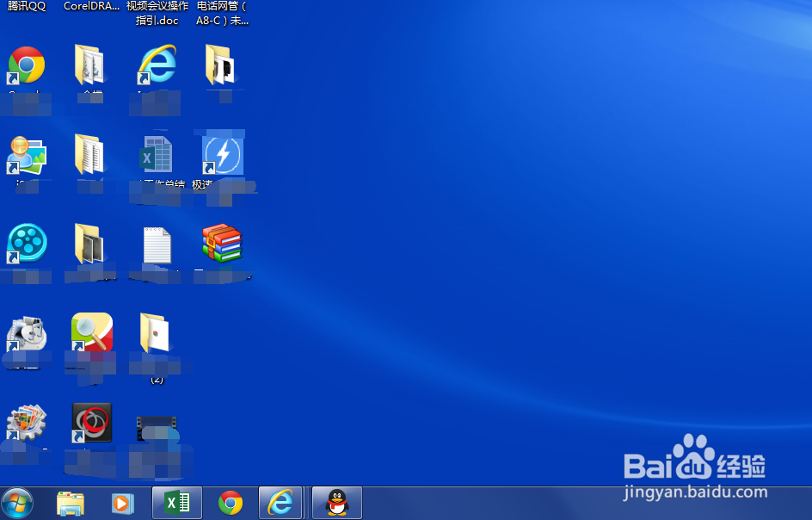The height and width of the screenshot is (520, 812).
Task: Launch the lightning bolt app shortcut
Action: tap(223, 154)
